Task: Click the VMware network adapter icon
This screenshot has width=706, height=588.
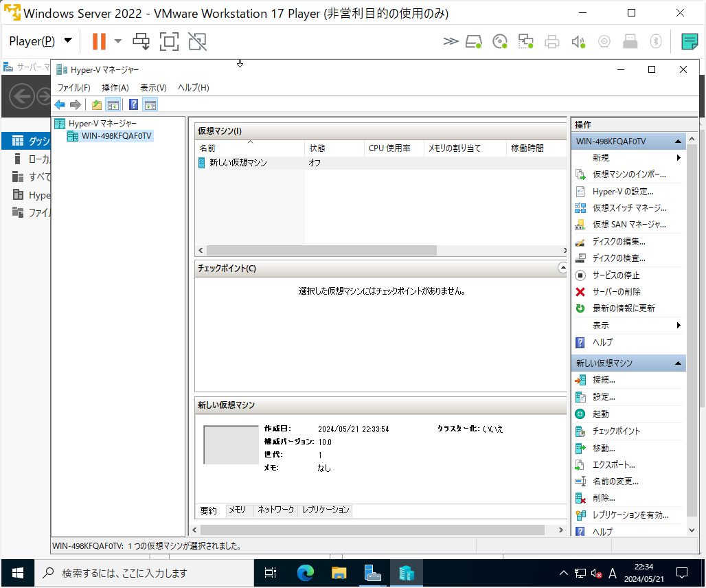Action: pyautogui.click(x=525, y=41)
